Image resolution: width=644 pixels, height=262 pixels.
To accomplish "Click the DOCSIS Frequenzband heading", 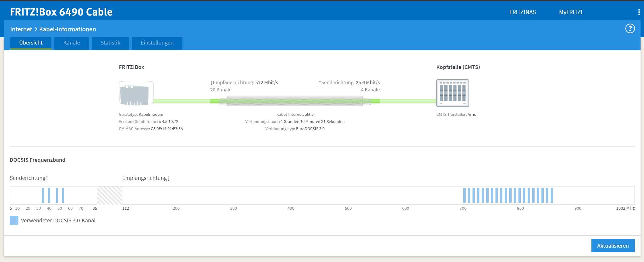I will [38, 160].
